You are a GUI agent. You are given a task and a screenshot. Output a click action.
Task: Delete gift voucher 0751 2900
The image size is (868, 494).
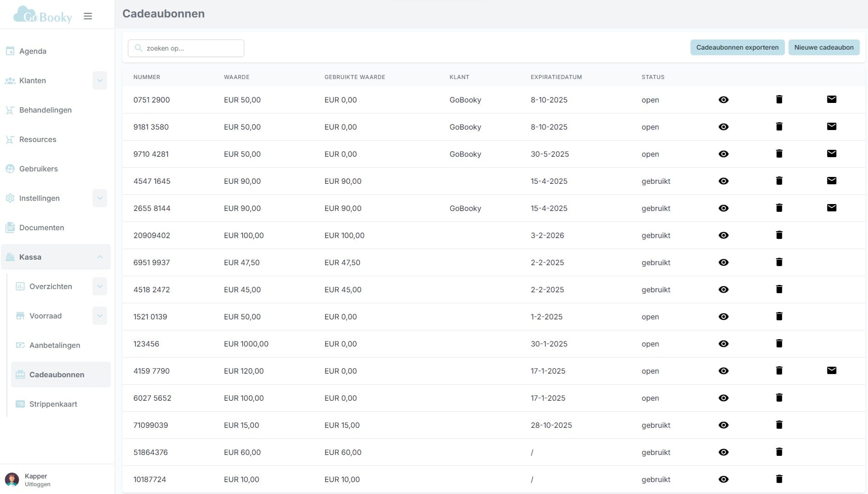click(779, 99)
